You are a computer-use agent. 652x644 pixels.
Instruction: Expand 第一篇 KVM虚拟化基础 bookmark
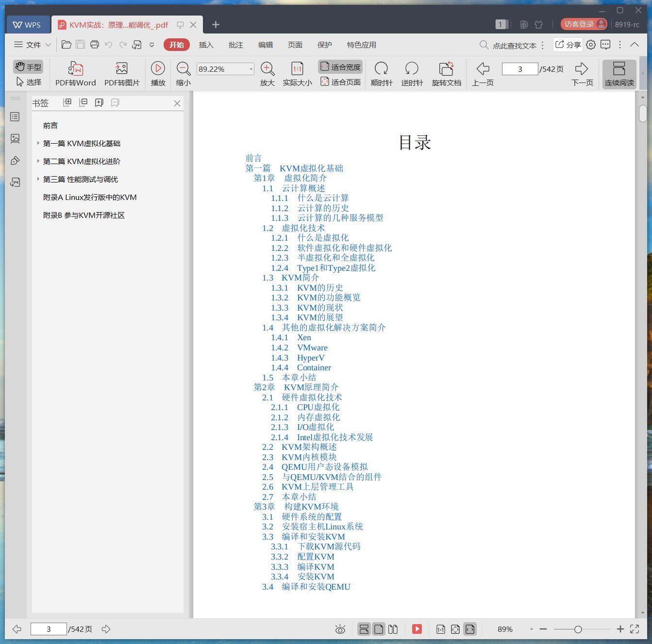(38, 143)
